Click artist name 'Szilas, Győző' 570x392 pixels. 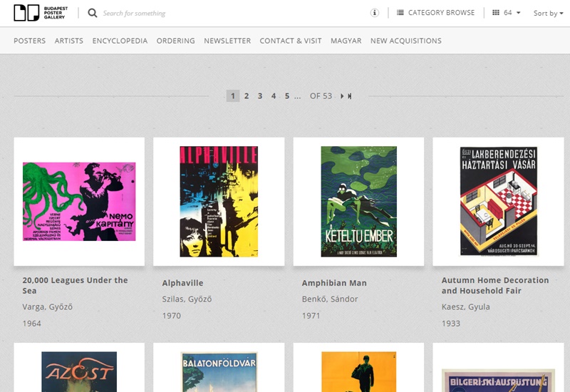pyautogui.click(x=187, y=299)
